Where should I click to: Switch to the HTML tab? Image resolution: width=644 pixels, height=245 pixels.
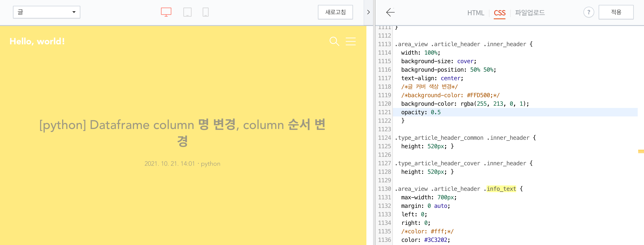pyautogui.click(x=476, y=13)
